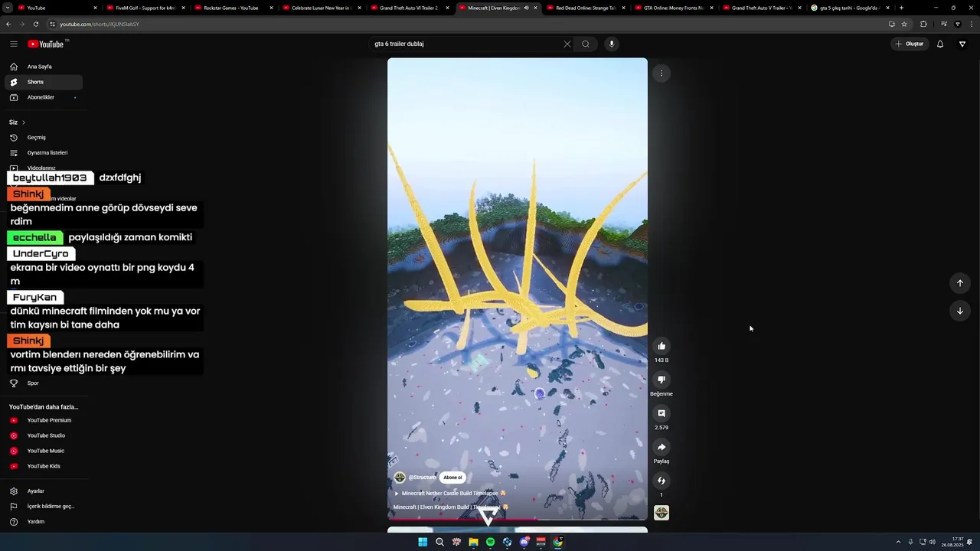Viewport: 980px width, 551px height.
Task: Mute the Minecraft tab via speaker icon
Action: click(526, 8)
